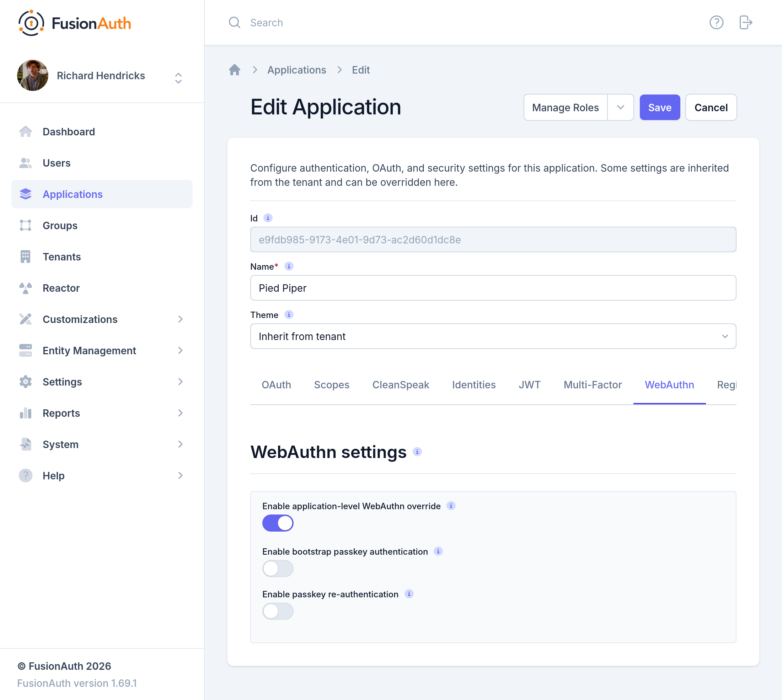The image size is (782, 700).
Task: Click the System icon in sidebar
Action: pyautogui.click(x=25, y=444)
